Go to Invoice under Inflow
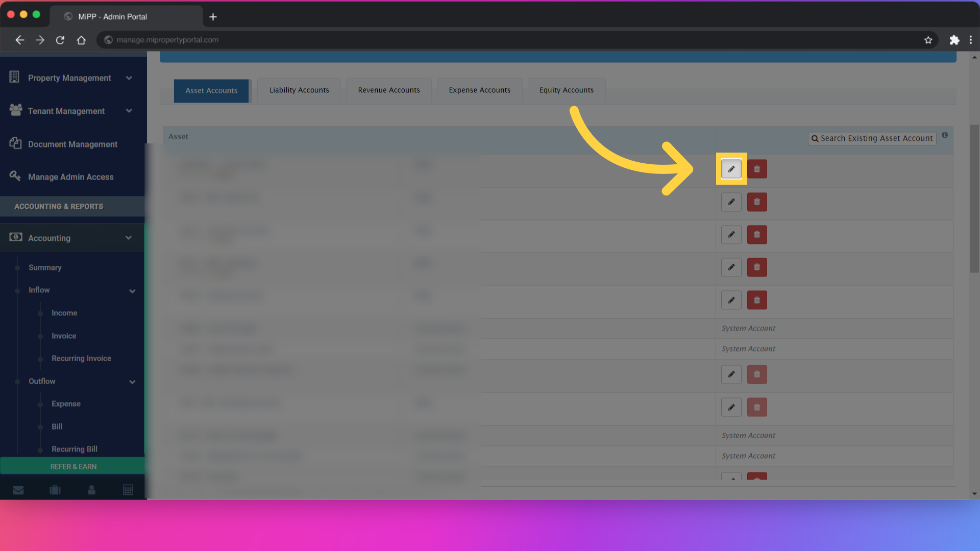The image size is (980, 551). (64, 336)
